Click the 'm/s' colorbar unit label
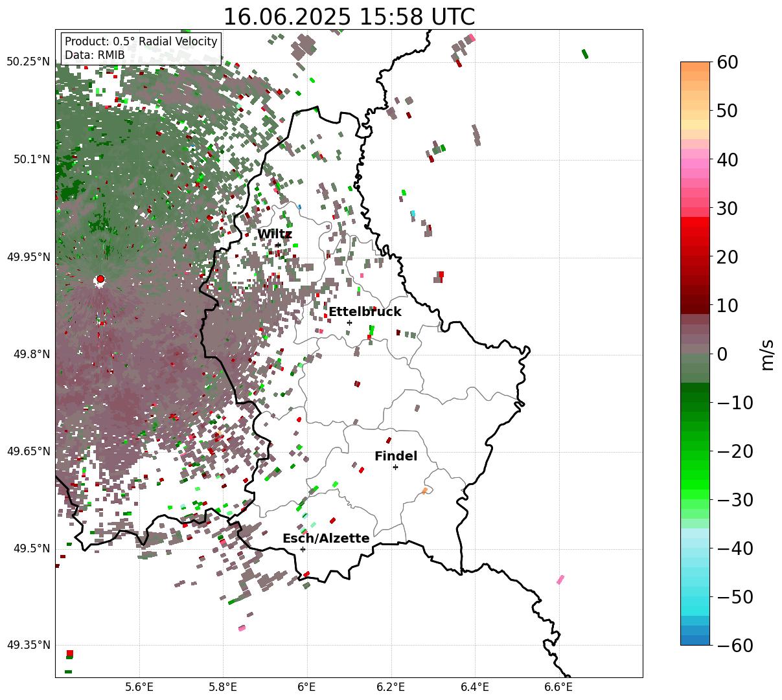 point(767,354)
